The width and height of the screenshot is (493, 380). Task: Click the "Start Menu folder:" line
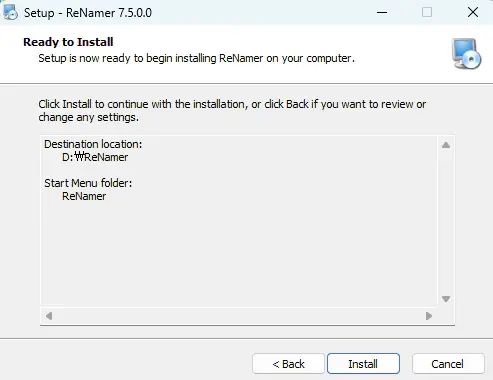[x=88, y=183]
